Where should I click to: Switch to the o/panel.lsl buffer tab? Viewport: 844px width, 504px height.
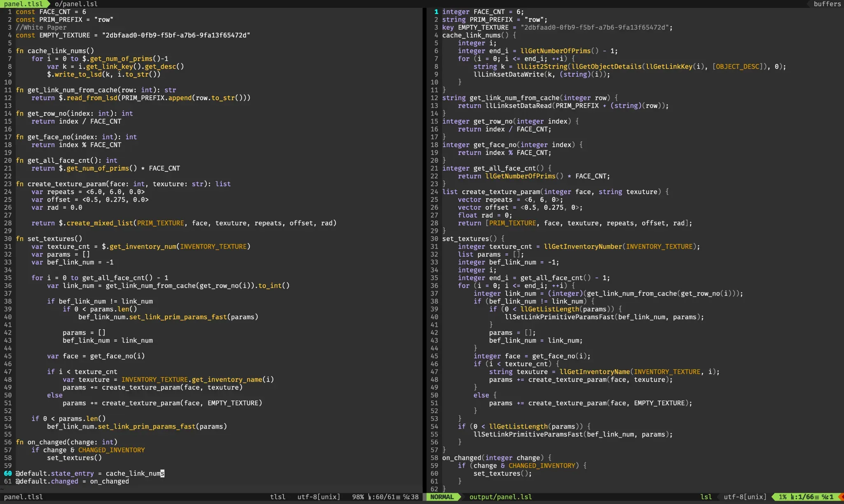76,4
